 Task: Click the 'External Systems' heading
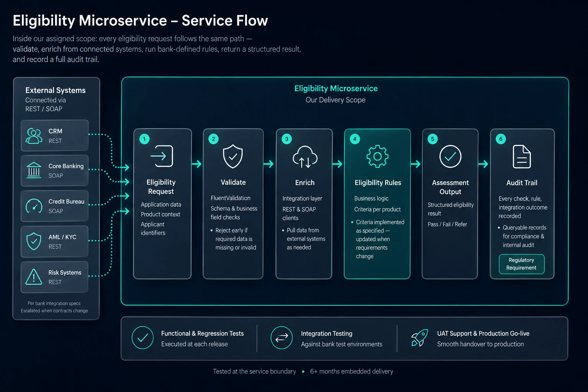(56, 90)
